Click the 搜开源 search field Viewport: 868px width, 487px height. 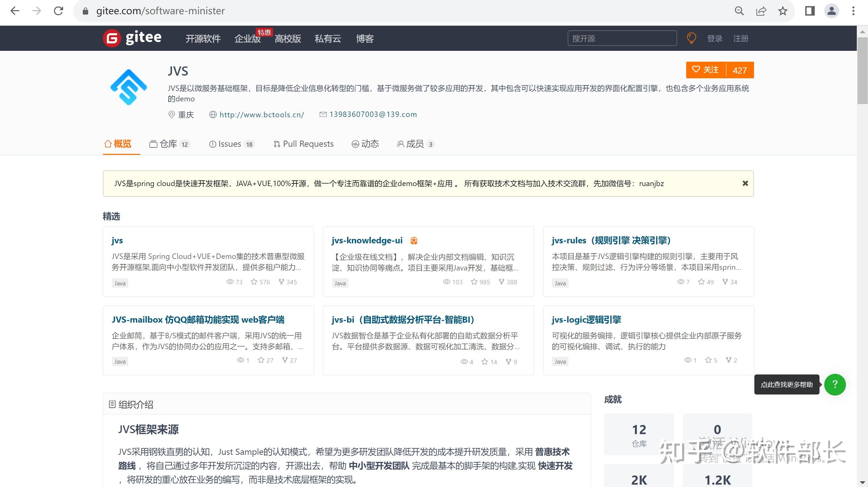tap(622, 38)
